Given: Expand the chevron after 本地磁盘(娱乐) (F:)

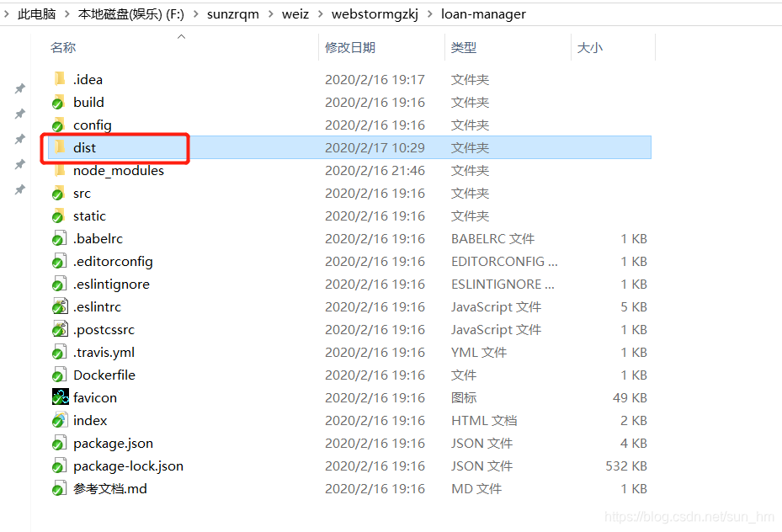Looking at the screenshot, I should click(x=196, y=14).
